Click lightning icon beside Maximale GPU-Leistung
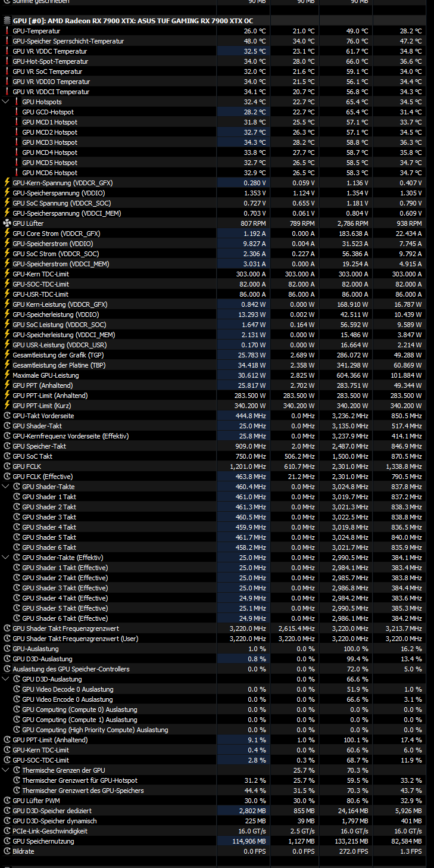434x868 pixels. 7,375
